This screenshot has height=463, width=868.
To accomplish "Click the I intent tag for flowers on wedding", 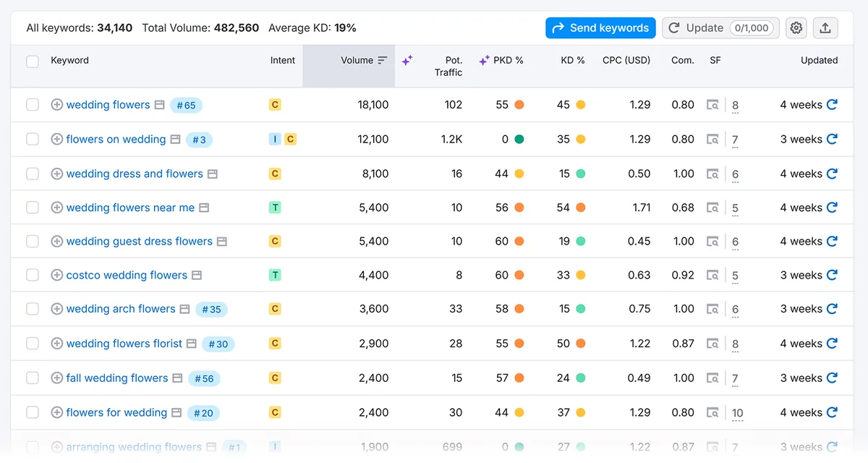I will click(x=275, y=139).
